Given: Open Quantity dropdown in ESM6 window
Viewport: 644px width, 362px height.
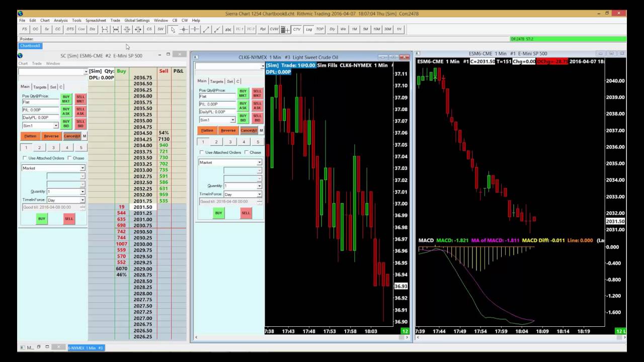Looking at the screenshot, I should coord(65,192).
